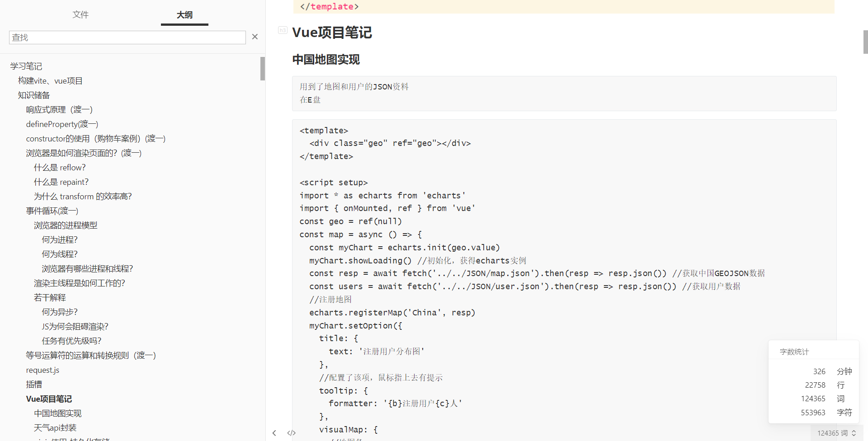Select 浏览器是如何渲染页面的? outline item
868x441 pixels.
[x=84, y=153]
